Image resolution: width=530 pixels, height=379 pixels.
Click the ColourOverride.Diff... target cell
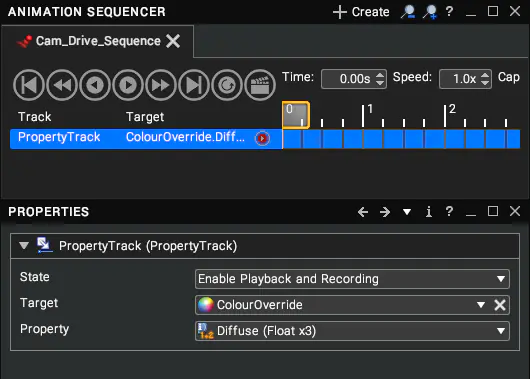point(185,137)
